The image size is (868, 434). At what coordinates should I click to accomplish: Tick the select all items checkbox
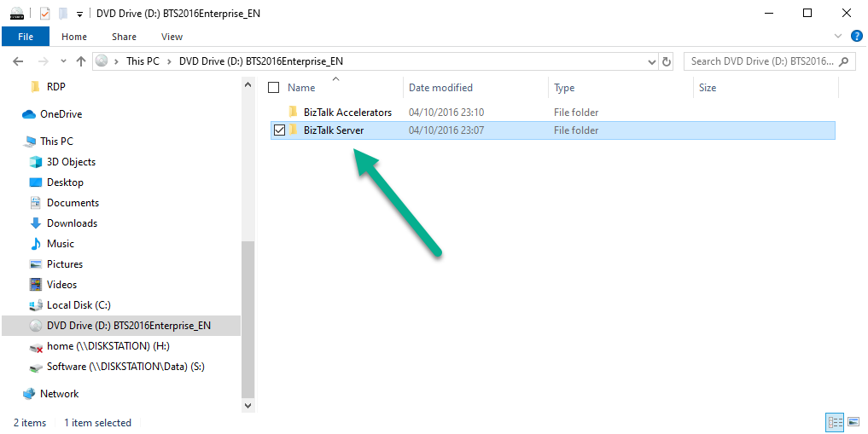click(x=274, y=88)
